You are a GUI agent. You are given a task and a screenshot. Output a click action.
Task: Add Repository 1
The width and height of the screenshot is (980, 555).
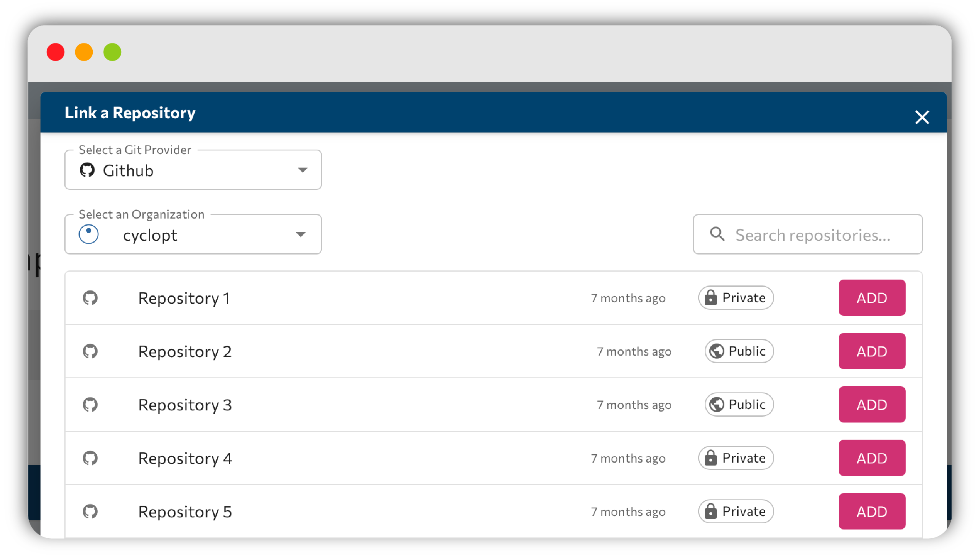pos(872,298)
